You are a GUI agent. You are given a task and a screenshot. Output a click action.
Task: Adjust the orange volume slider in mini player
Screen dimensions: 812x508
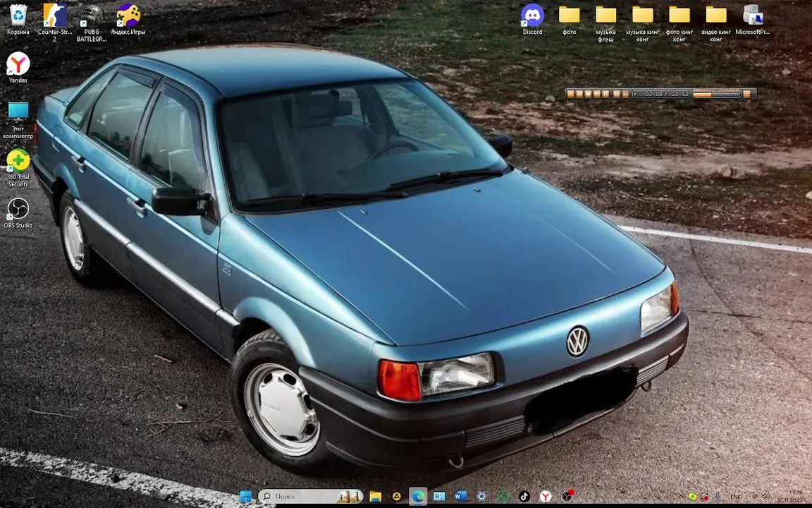[717, 95]
